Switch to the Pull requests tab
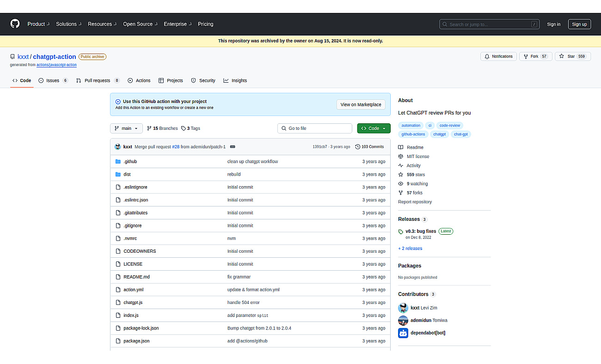The image size is (601, 364). [x=98, y=80]
